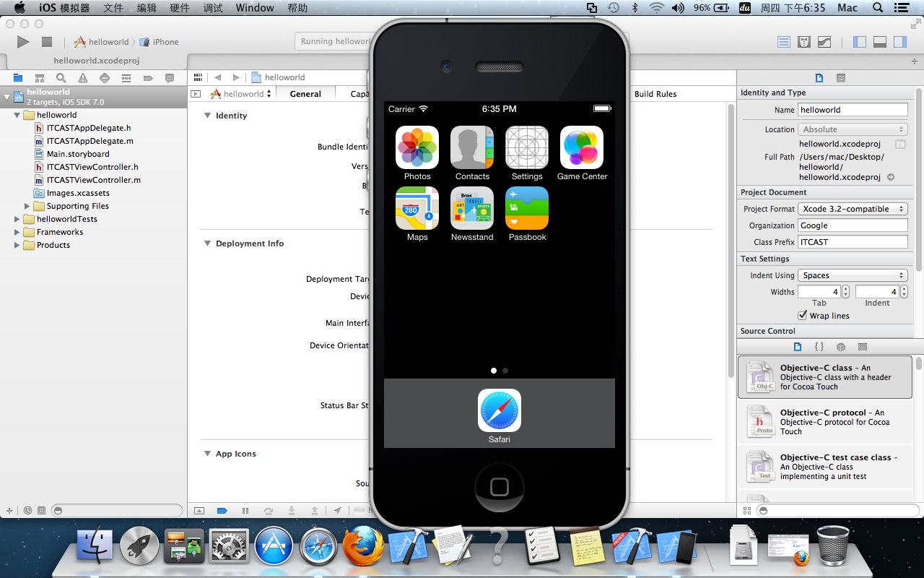Toggle the targets list sidebar button
Image resolution: width=924 pixels, height=578 pixels.
point(196,94)
